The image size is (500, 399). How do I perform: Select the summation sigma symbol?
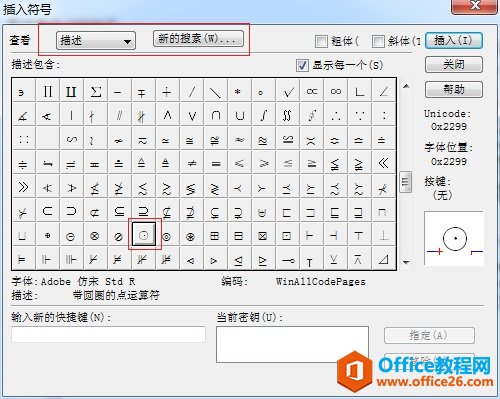point(96,92)
